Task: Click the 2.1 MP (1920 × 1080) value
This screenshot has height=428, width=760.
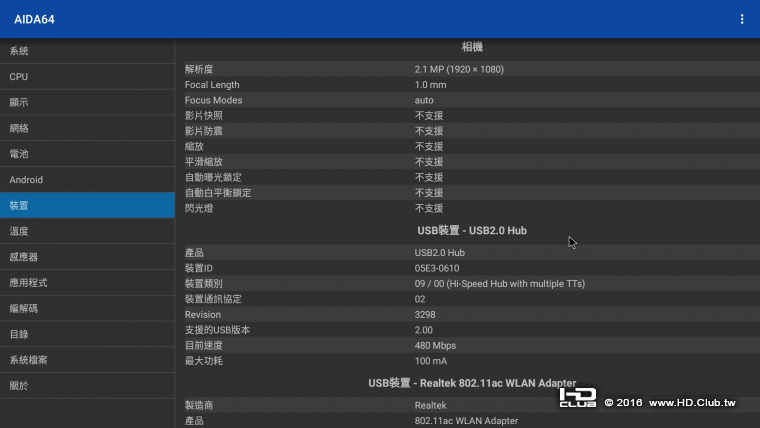Action: click(459, 69)
